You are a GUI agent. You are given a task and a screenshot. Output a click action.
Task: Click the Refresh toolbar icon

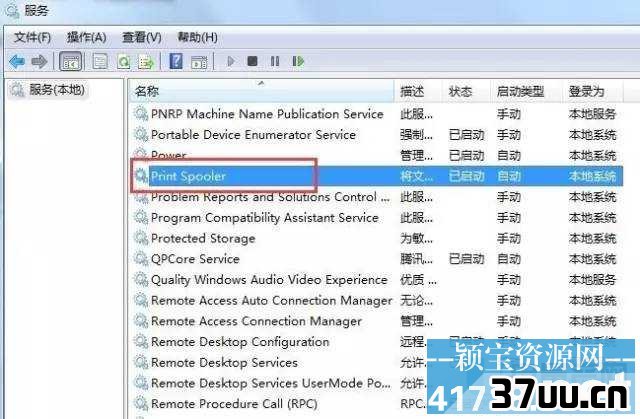[x=124, y=62]
